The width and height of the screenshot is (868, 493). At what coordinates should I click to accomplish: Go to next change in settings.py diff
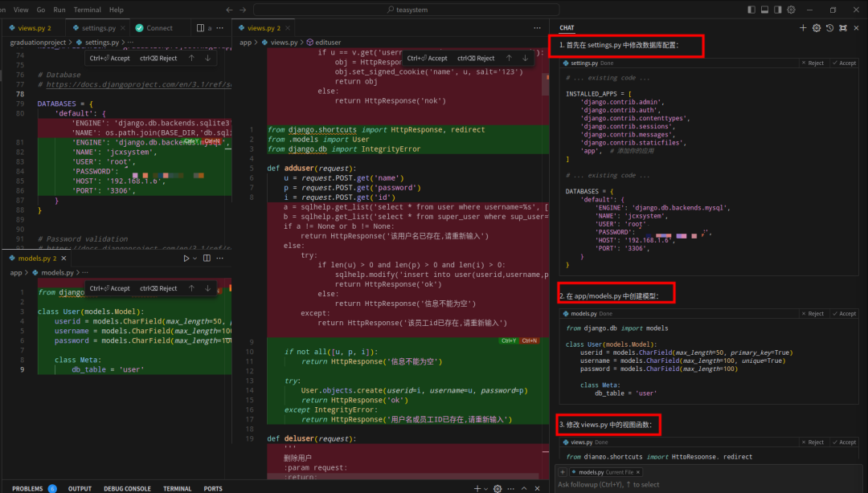(x=207, y=58)
